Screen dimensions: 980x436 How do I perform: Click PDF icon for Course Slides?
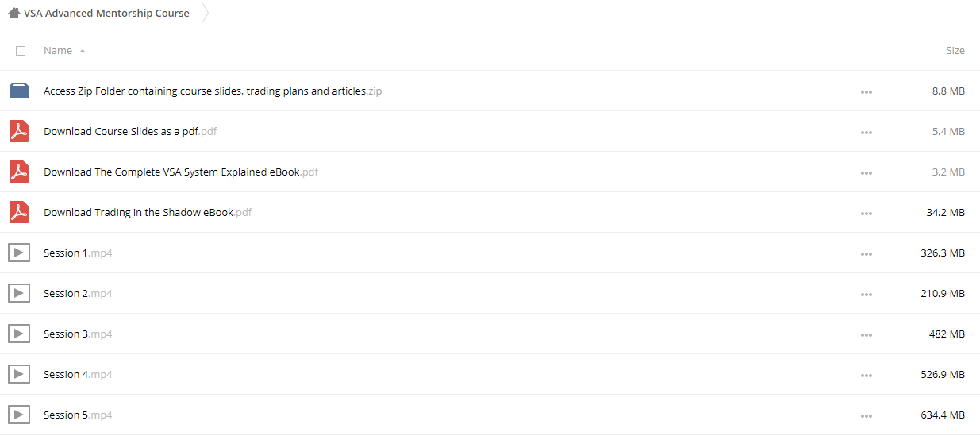[x=19, y=131]
